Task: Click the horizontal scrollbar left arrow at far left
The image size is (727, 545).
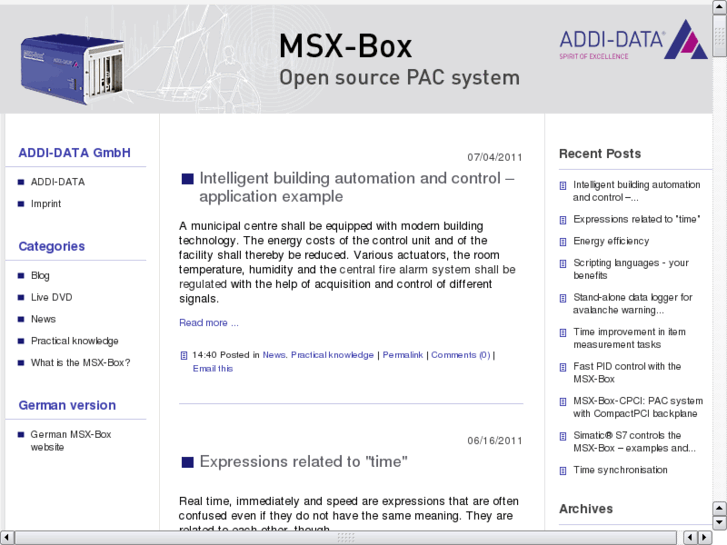Action: [7, 537]
